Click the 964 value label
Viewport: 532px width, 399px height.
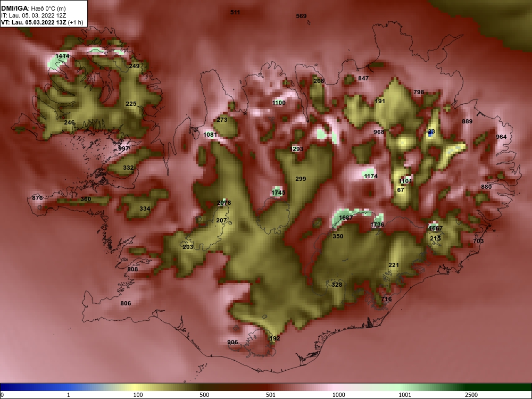coord(501,137)
